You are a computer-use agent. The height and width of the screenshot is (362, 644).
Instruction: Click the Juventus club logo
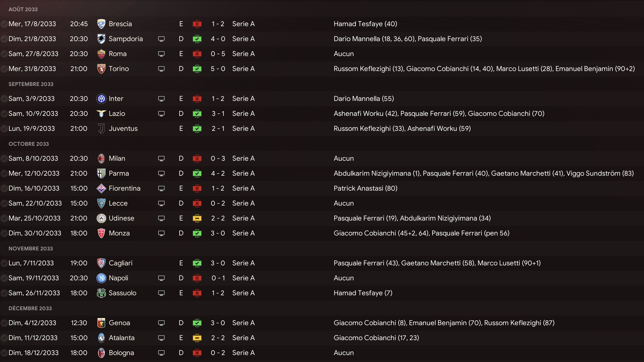click(101, 129)
